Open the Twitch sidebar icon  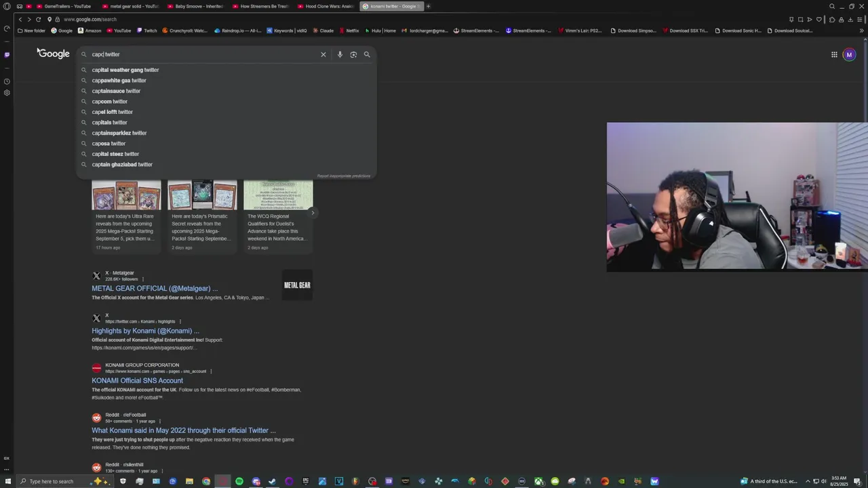coord(7,55)
